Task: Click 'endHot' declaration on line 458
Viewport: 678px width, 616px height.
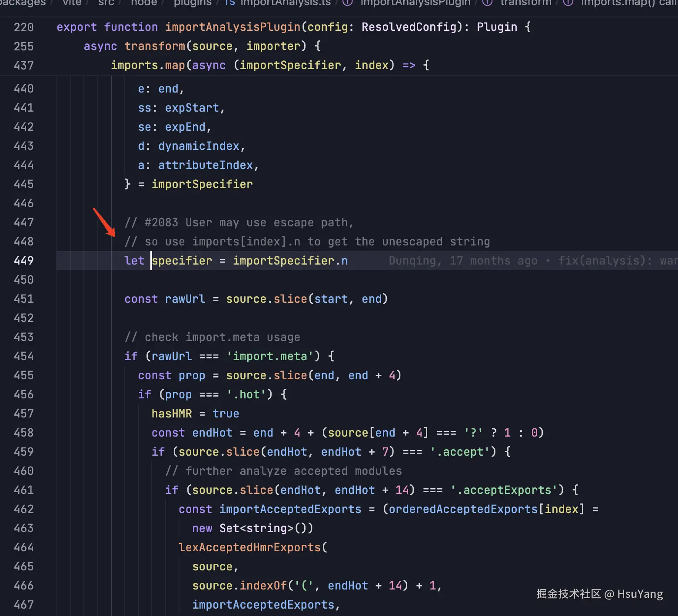Action: click(x=212, y=433)
